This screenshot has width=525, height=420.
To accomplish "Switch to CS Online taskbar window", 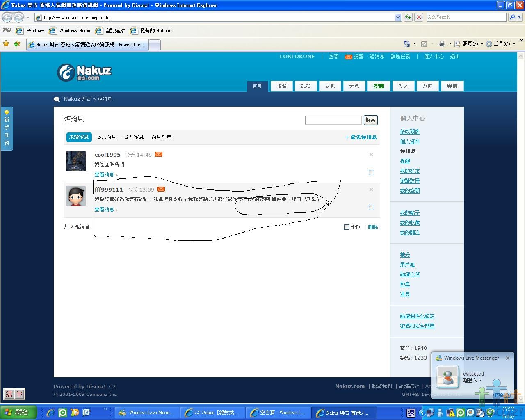I will tap(214, 413).
